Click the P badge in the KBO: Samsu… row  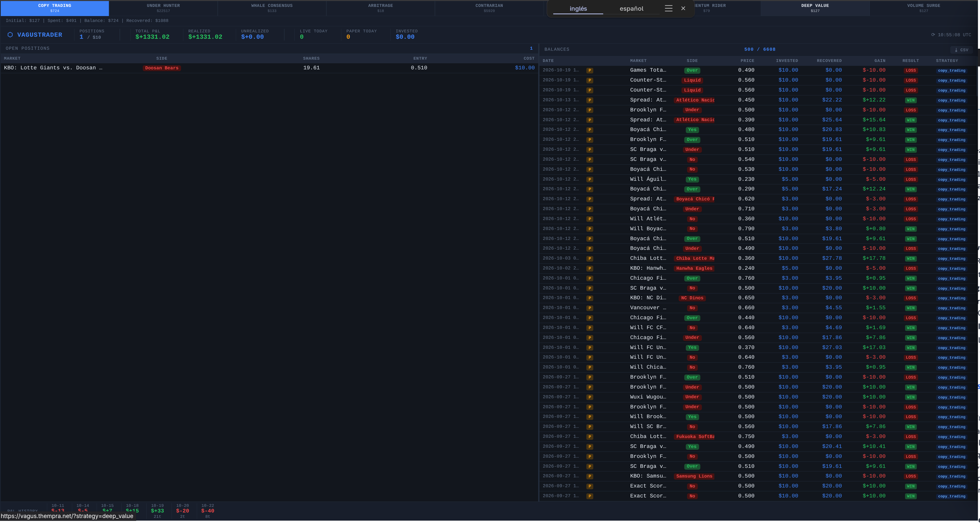[x=590, y=477]
